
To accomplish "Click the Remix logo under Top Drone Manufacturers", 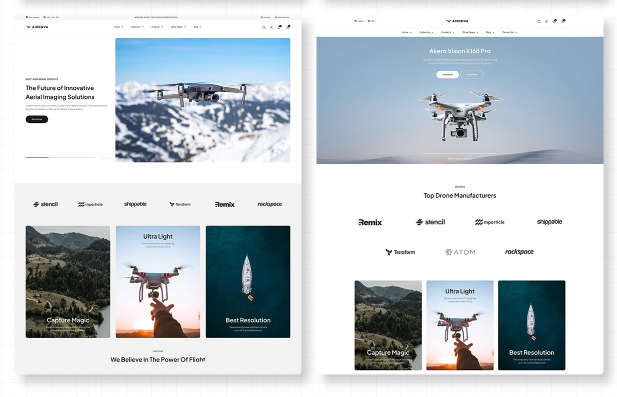I will [370, 222].
